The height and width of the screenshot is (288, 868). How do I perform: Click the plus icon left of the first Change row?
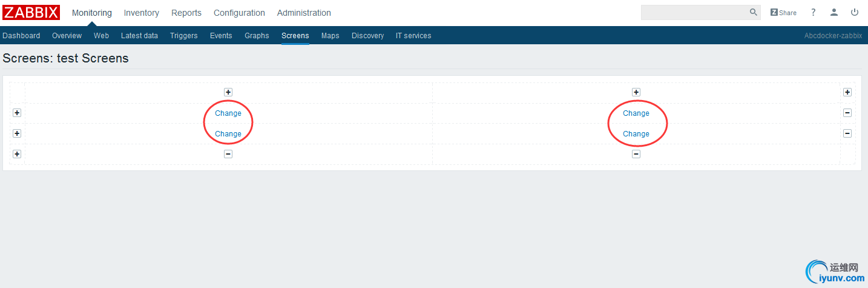(17, 113)
